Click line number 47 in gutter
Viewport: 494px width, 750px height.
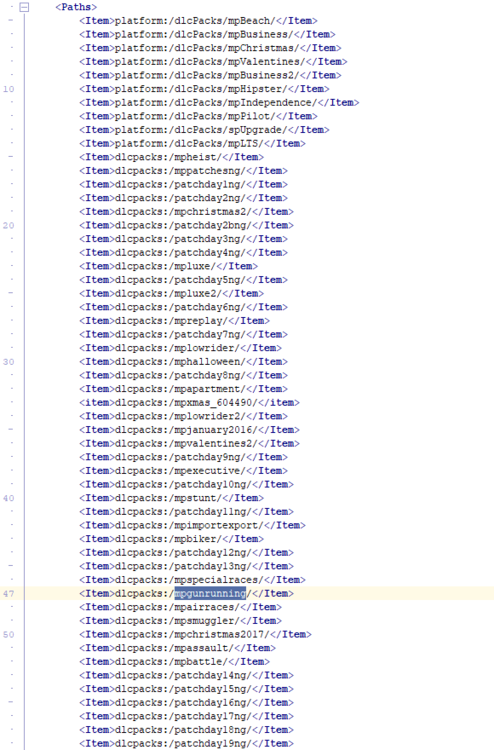click(x=9, y=594)
